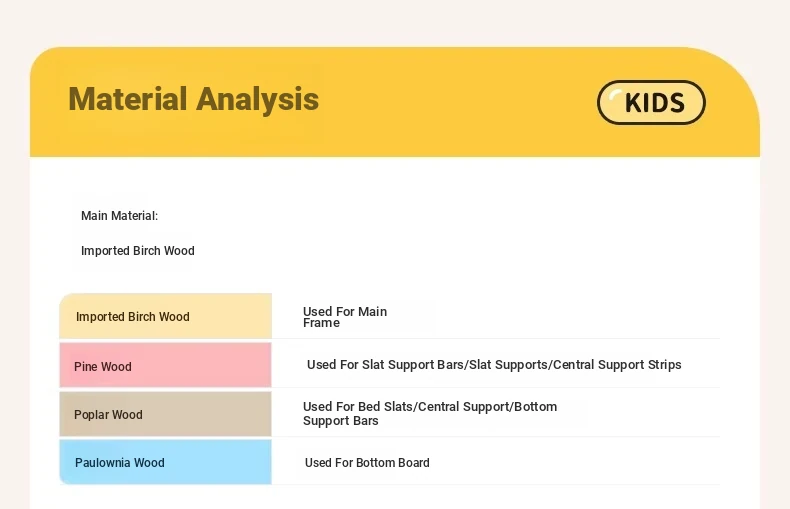Click the Paulownia Wood label text
The height and width of the screenshot is (509, 790).
point(119,463)
